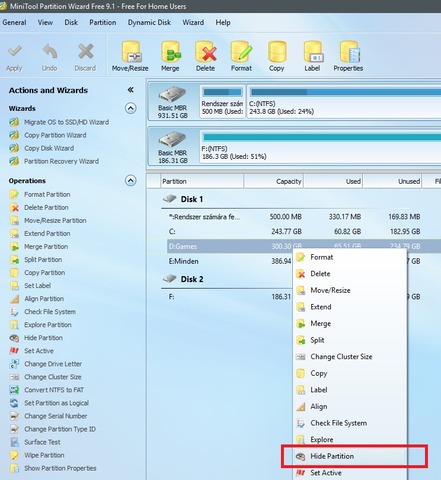Screen dimensions: 441x480
Task: Select the F:(NTFS) 186.3 GB partition block
Action: [320, 146]
